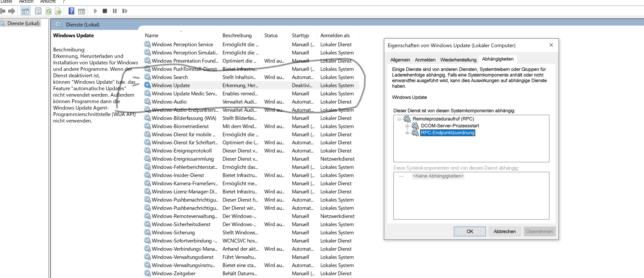Collapse the Remoteprozeduraufruf (RPC) tree node

point(399,119)
